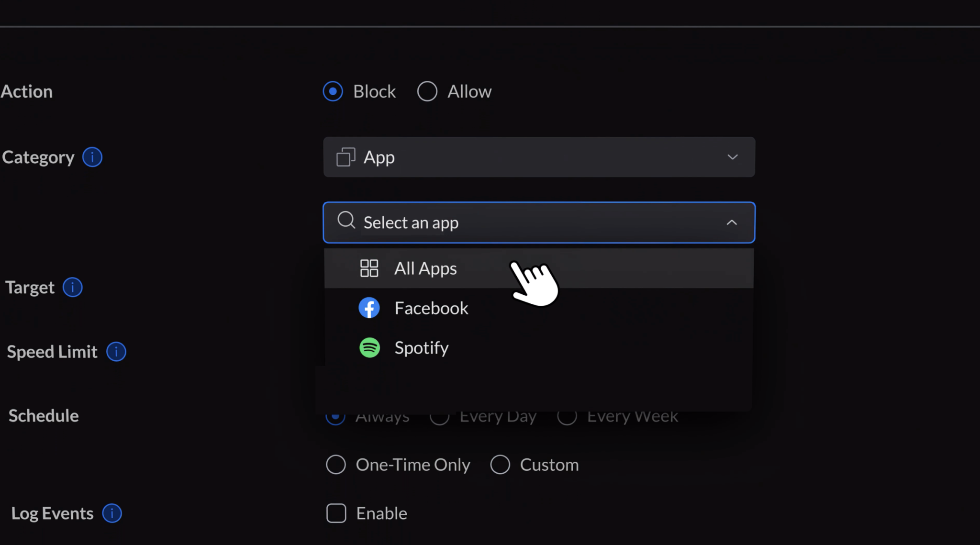Click the All Apps grid icon
The image size is (980, 545).
[369, 268]
